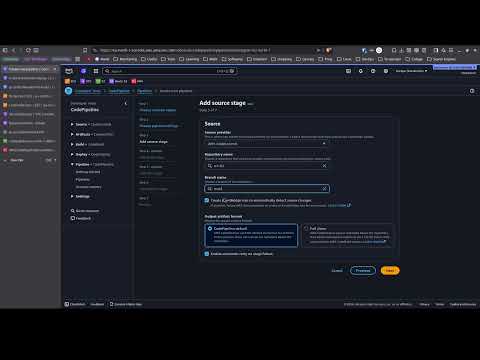Click the browser back arrow
Image resolution: width=480 pixels, height=360 pixels.
click(x=14, y=50)
